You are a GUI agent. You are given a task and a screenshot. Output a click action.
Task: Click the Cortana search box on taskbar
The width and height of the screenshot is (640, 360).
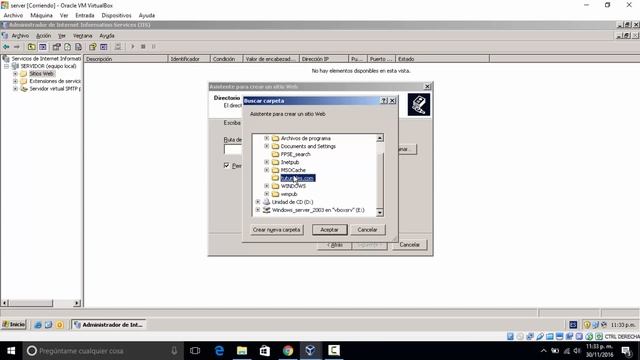pyautogui.click(x=102, y=351)
